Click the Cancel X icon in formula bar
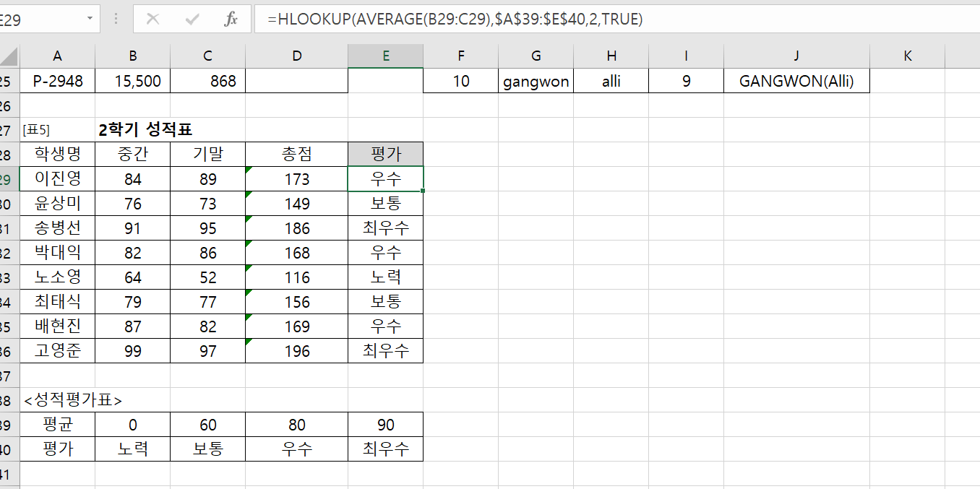Screen dimensions: 980x489 [x=152, y=20]
